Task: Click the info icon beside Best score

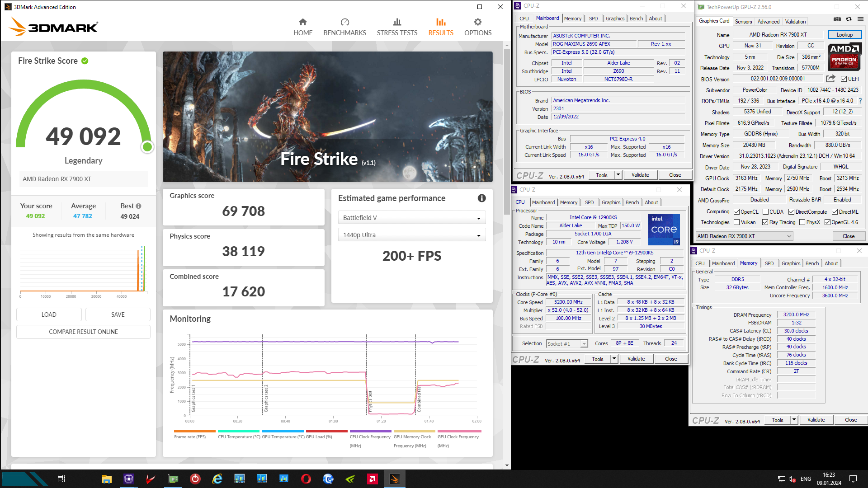Action: 139,206
